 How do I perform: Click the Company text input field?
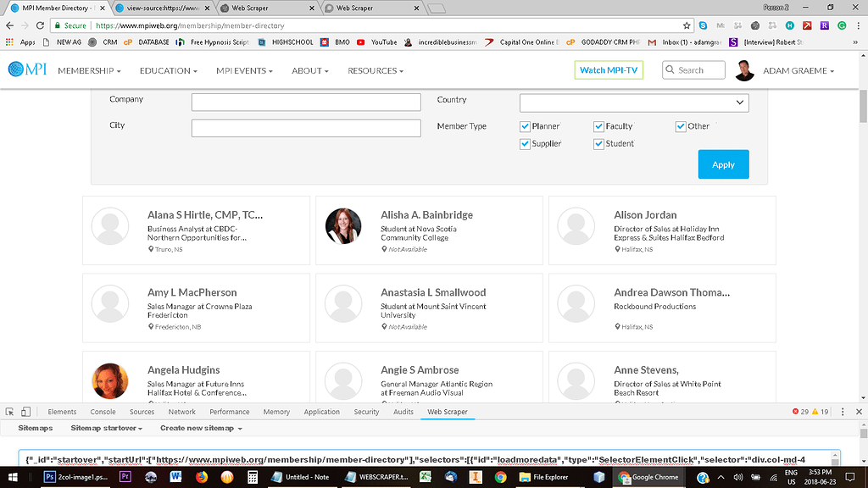[306, 103]
